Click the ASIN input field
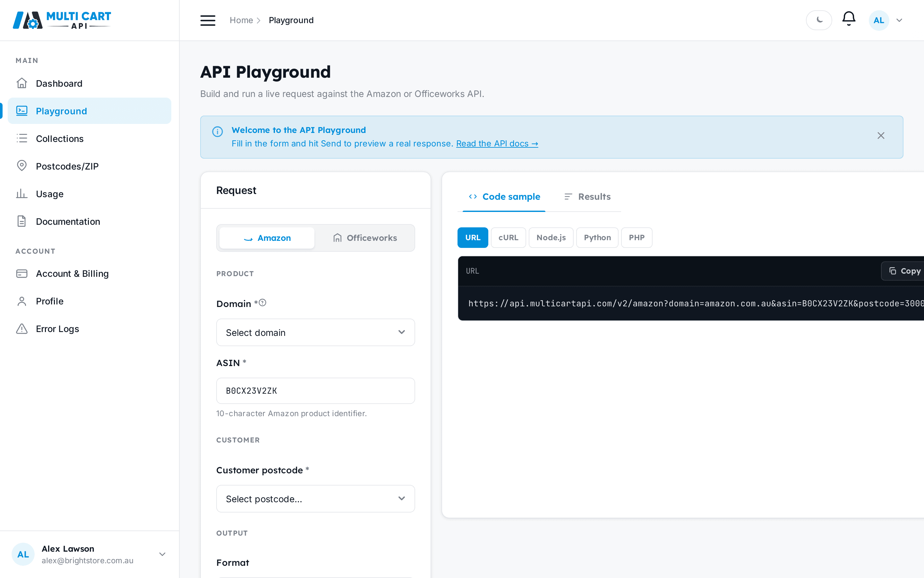 pyautogui.click(x=315, y=391)
